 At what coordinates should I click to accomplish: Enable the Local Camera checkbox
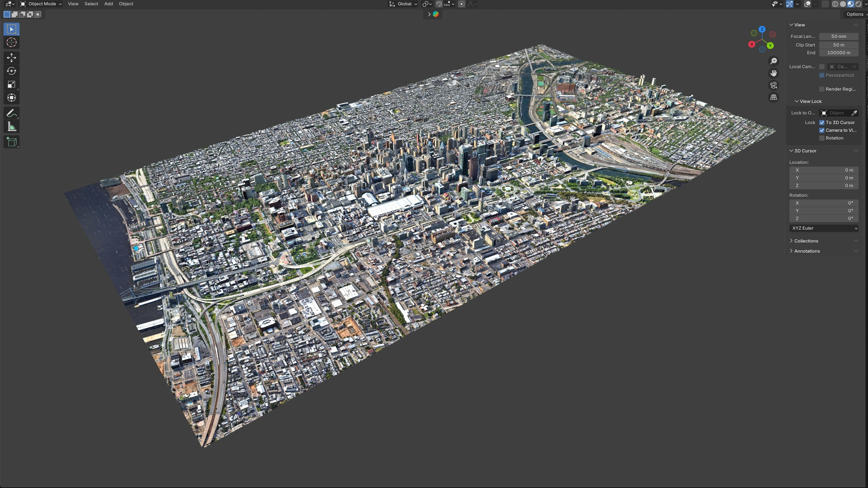pos(822,67)
